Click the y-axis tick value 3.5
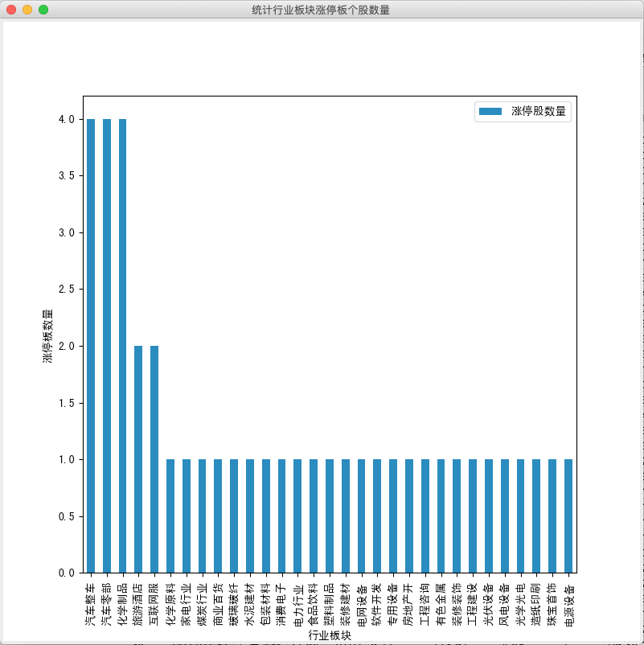The image size is (644, 645). pos(67,176)
